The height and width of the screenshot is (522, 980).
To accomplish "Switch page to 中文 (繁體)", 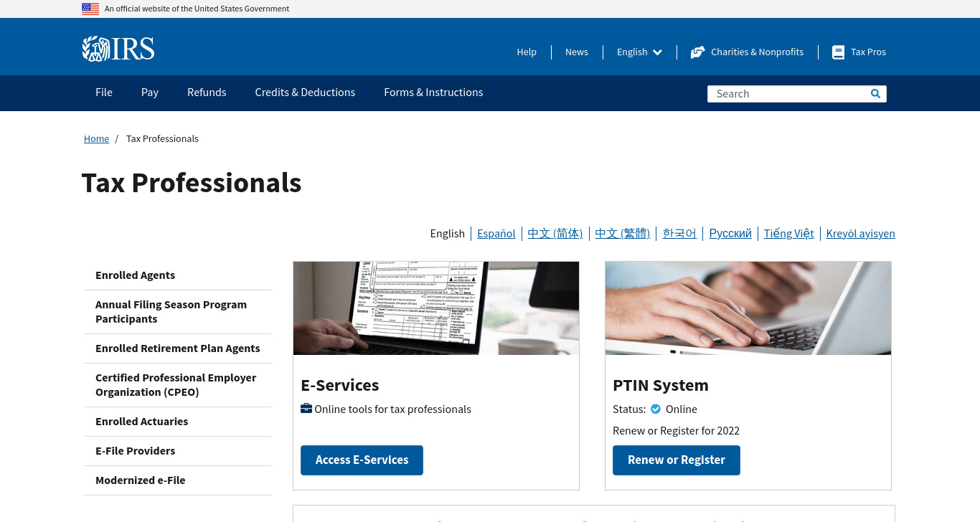I will coord(623,233).
